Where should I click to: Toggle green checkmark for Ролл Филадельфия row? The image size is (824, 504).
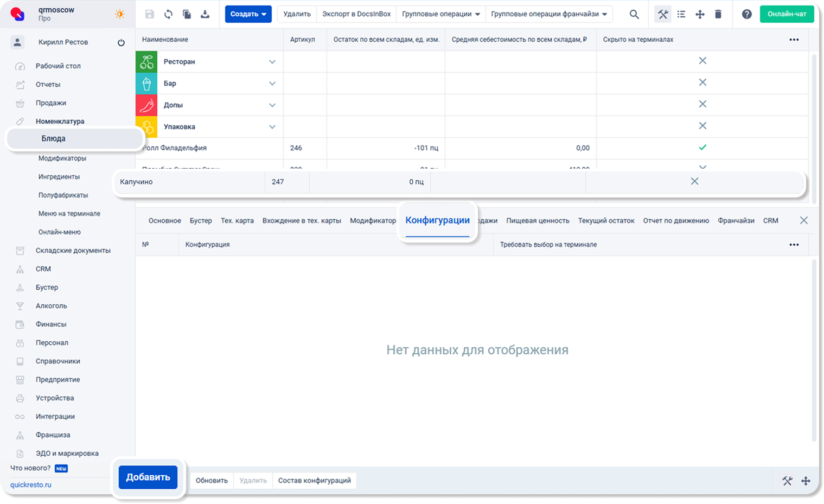click(x=702, y=148)
